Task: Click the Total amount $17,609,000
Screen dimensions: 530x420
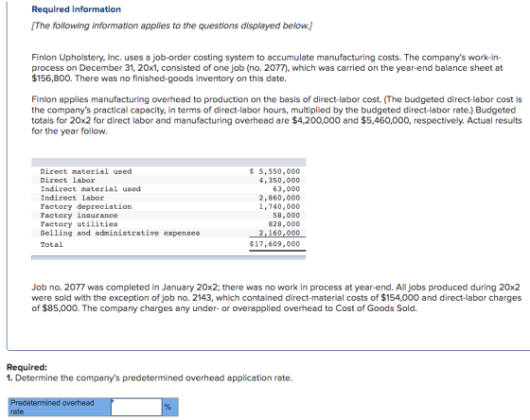Action: pos(274,244)
